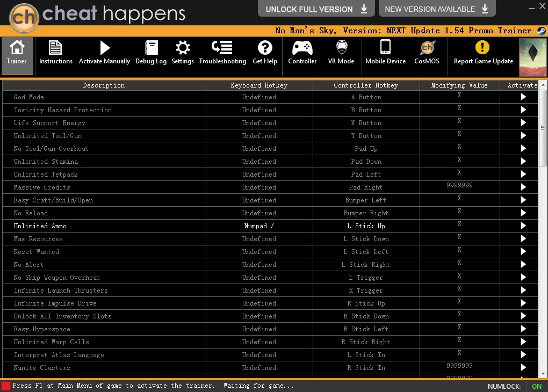This screenshot has height=392, width=548.
Task: Open the Debug Log
Action: tap(151, 53)
